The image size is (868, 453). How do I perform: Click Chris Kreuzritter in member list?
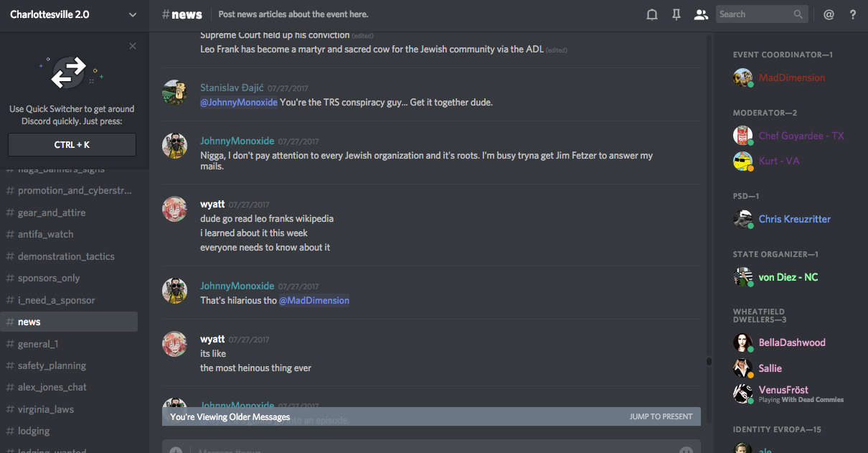794,219
